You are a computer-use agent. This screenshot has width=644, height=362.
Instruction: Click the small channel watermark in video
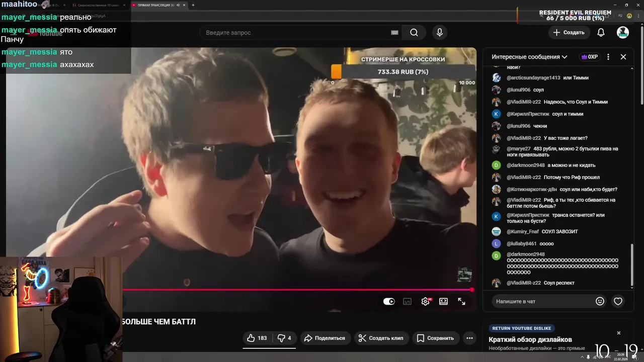(464, 275)
